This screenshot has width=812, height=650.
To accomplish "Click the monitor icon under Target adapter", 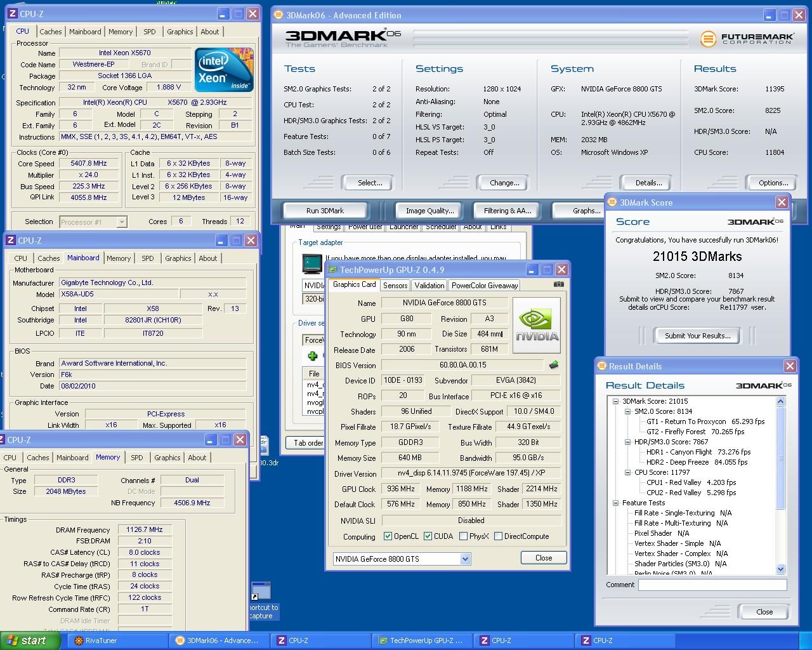I will click(311, 263).
